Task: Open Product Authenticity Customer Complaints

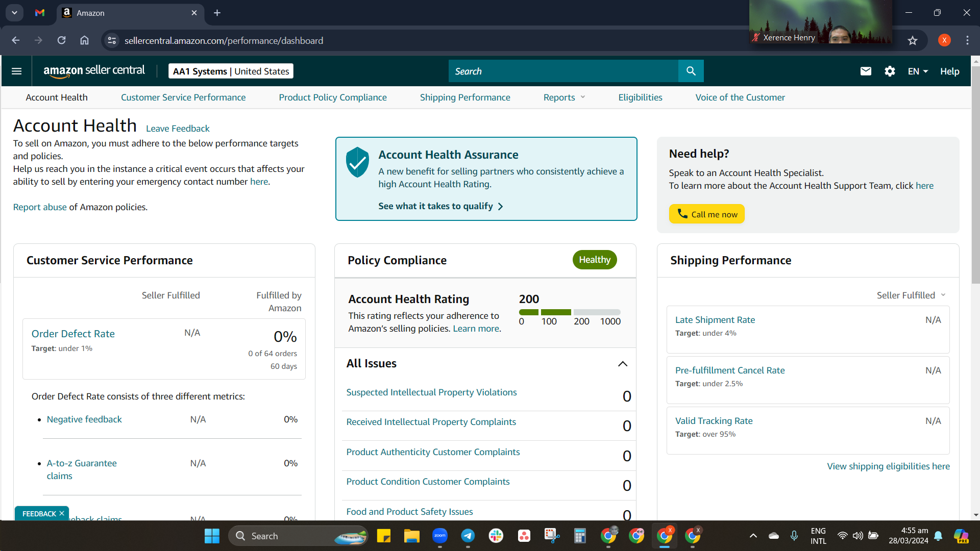Action: coord(433,452)
